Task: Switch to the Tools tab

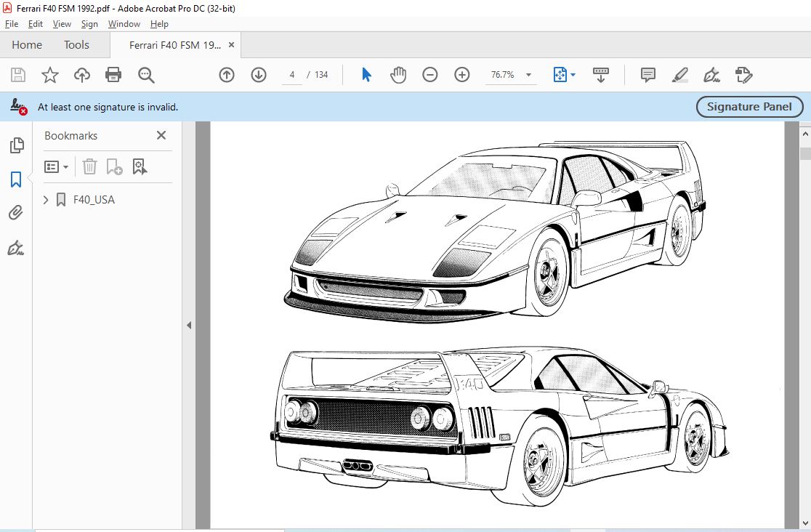Action: point(76,45)
